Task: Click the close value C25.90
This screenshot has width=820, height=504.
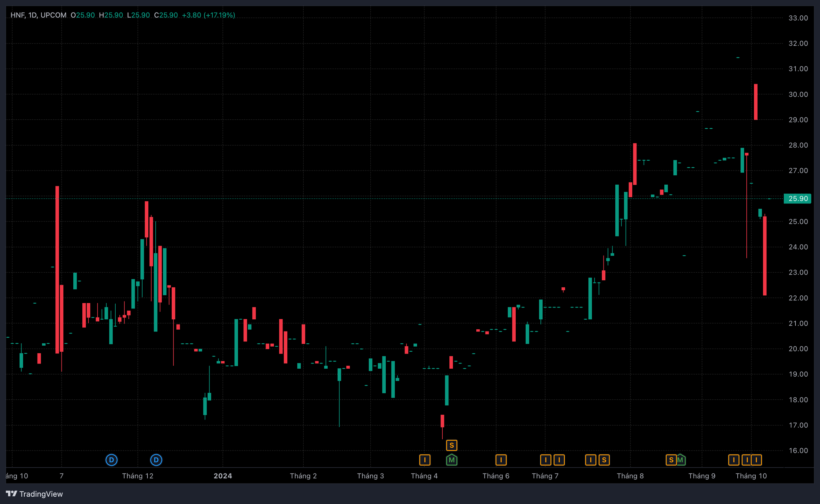Action: tap(166, 15)
